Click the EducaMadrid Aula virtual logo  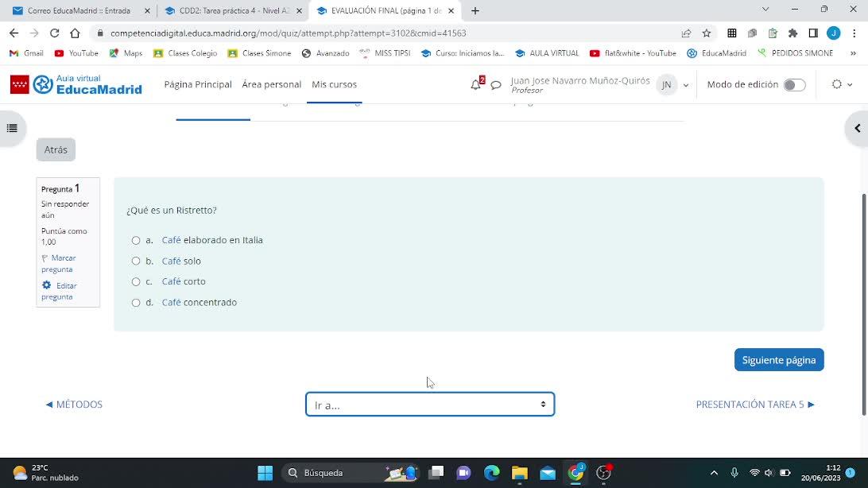76,84
